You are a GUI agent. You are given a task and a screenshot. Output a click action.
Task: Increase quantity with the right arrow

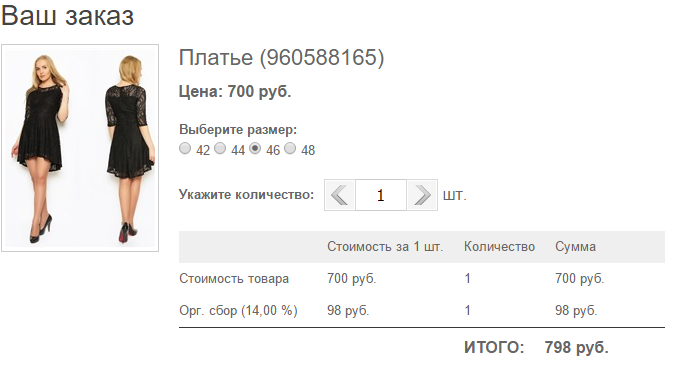click(422, 195)
